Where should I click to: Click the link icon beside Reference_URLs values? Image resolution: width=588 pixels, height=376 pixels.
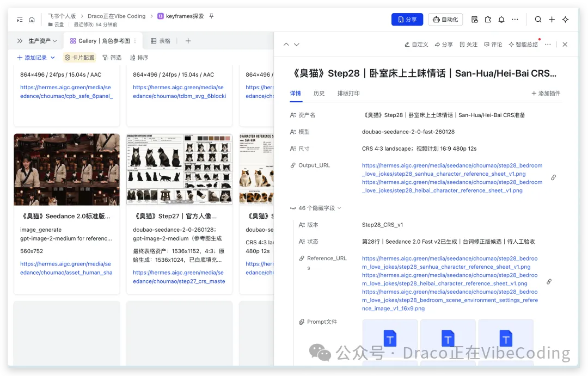[549, 281]
